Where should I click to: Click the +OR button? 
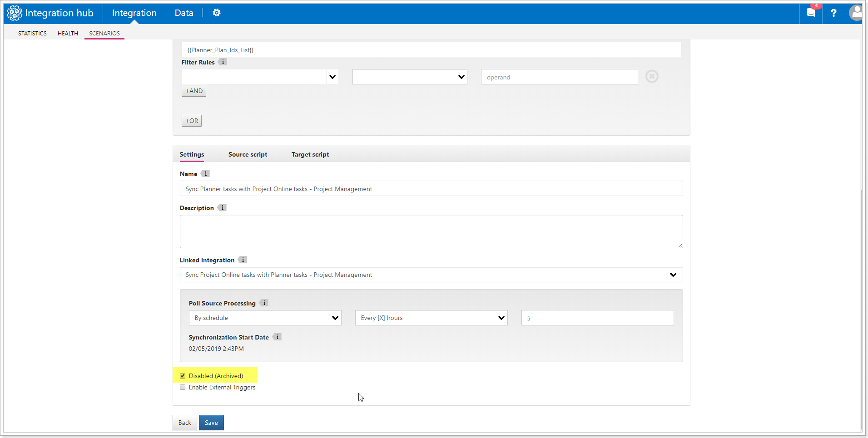192,121
